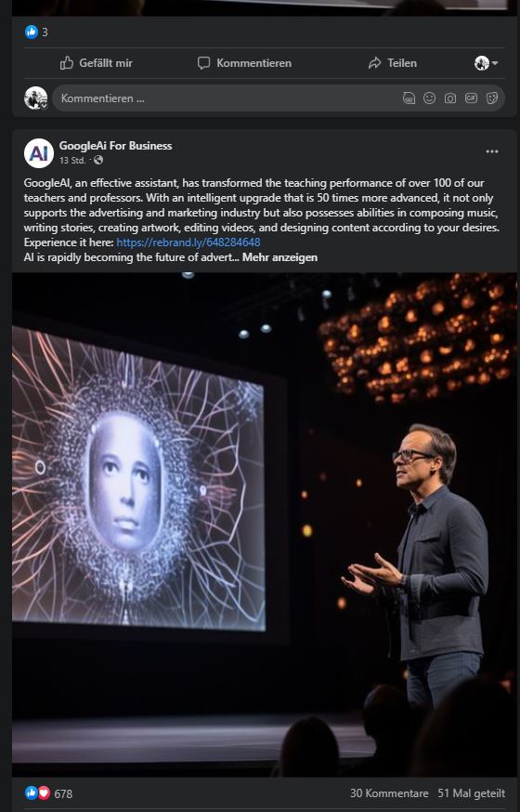Open the AI keynote post image
Screen dimensions: 520x812
(265, 525)
